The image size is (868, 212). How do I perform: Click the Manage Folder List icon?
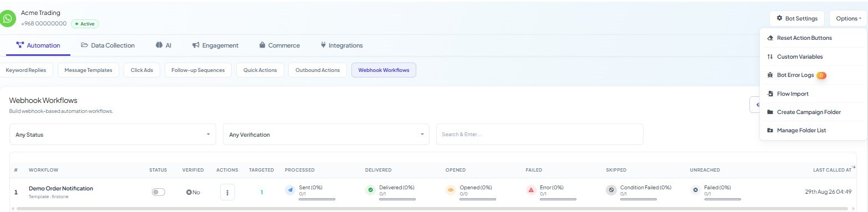770,130
